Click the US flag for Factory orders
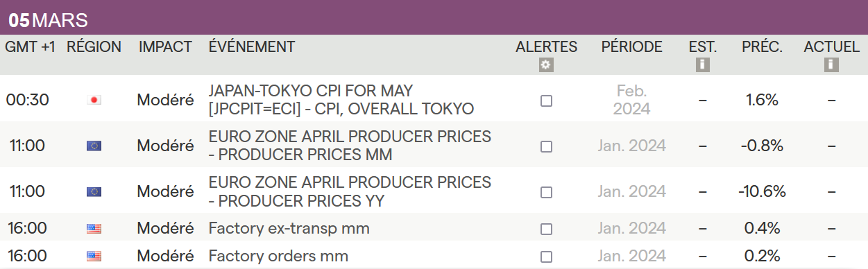 [x=94, y=257]
